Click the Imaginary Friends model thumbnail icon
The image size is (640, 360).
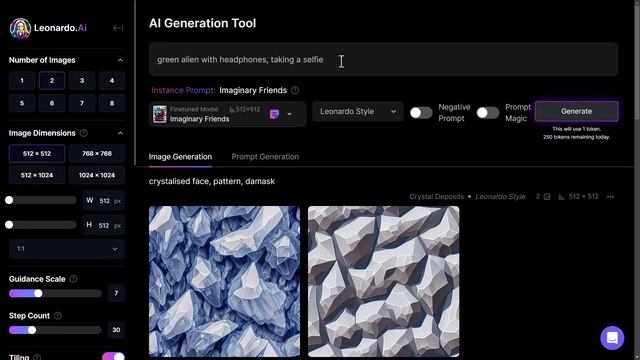click(160, 114)
